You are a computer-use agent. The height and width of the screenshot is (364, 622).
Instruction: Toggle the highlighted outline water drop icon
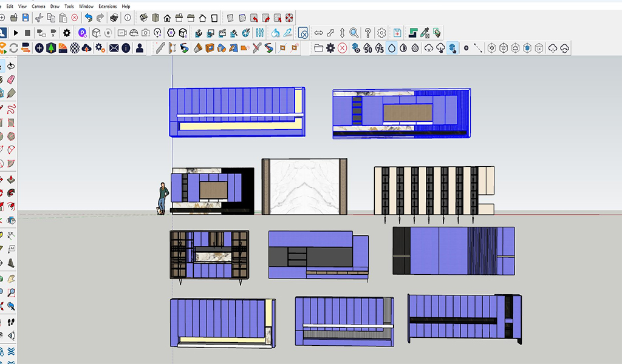pyautogui.click(x=392, y=48)
